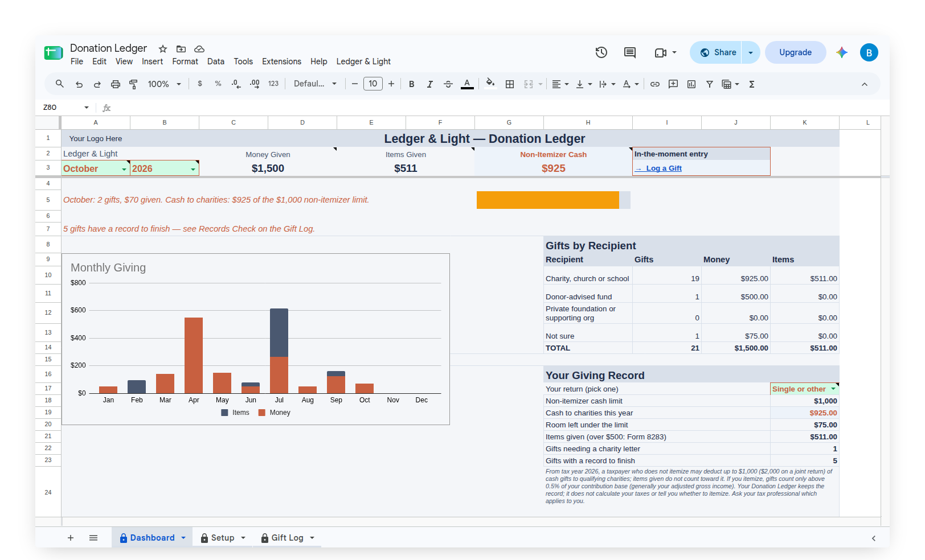Expand the Share options arrow
The height and width of the screenshot is (560, 925).
tap(751, 52)
